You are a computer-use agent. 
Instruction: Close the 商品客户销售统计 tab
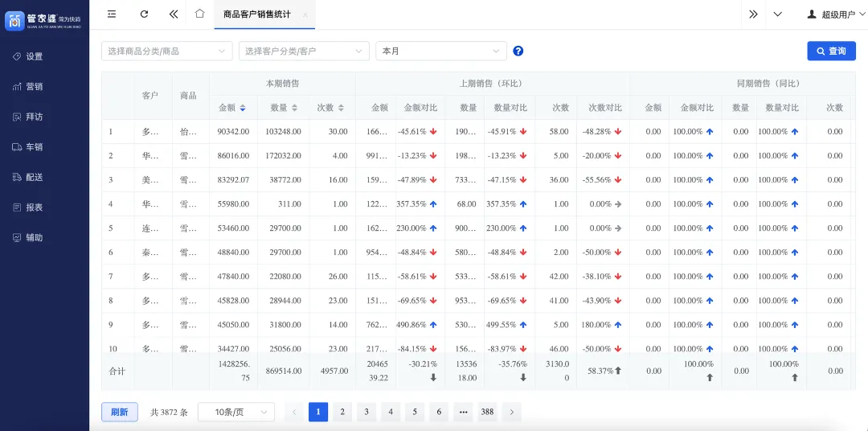[305, 15]
